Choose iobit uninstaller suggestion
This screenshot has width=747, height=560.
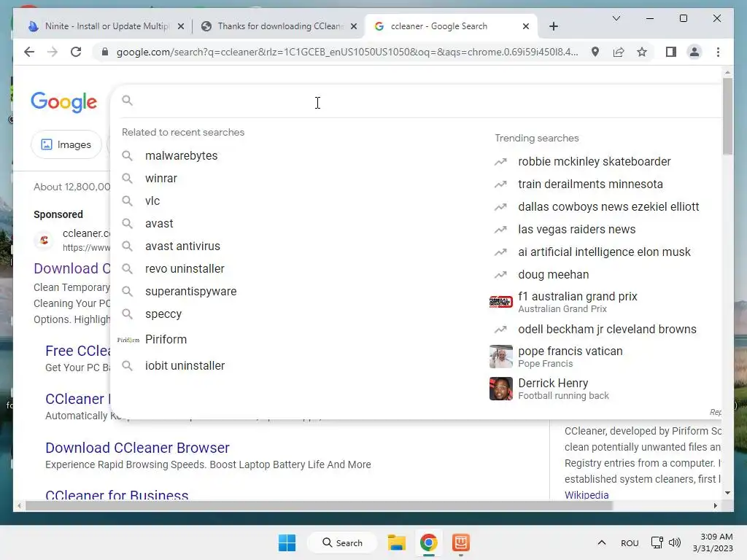coord(185,366)
